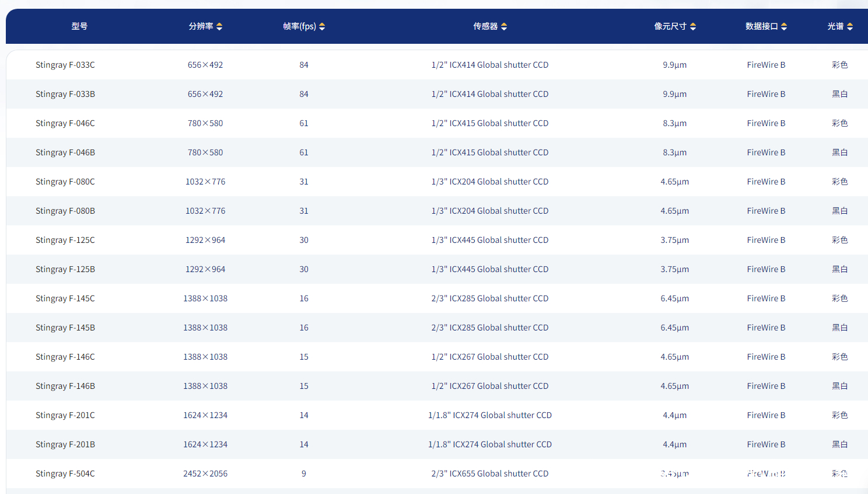Click the 型号 column header

click(79, 26)
